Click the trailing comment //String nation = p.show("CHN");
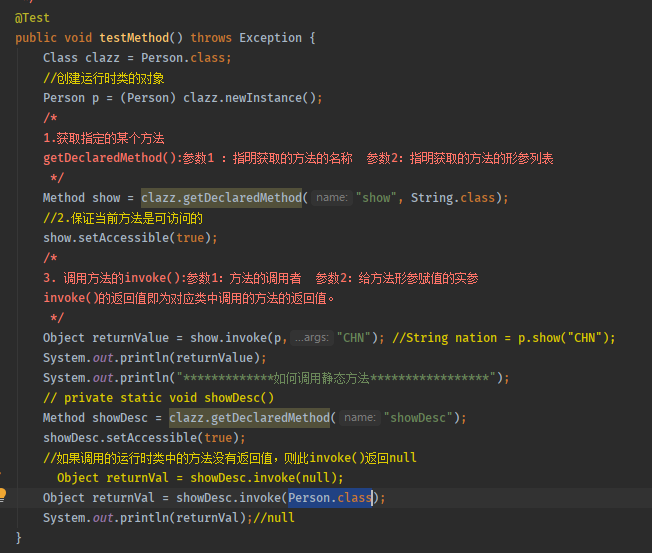652x553 pixels. pos(504,338)
